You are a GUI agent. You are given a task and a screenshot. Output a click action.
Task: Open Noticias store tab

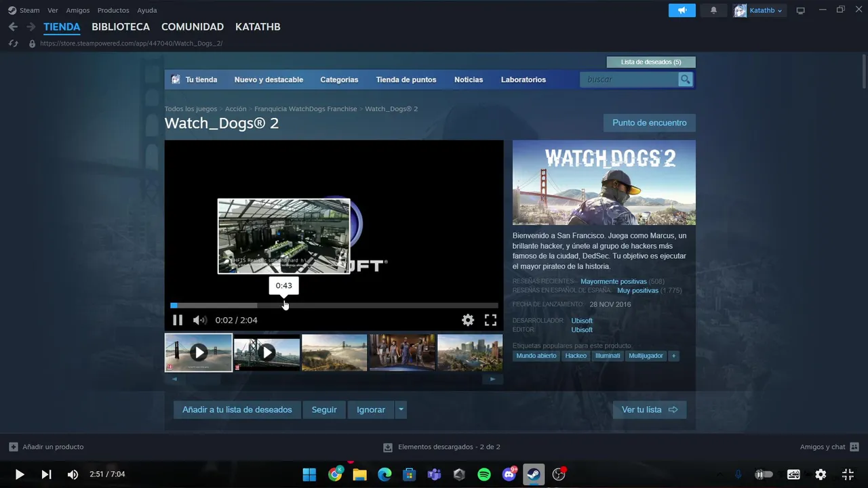click(469, 79)
